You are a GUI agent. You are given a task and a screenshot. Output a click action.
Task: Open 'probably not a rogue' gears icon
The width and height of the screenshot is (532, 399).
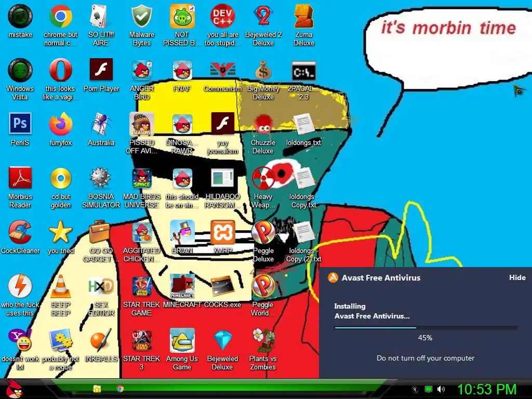point(60,340)
